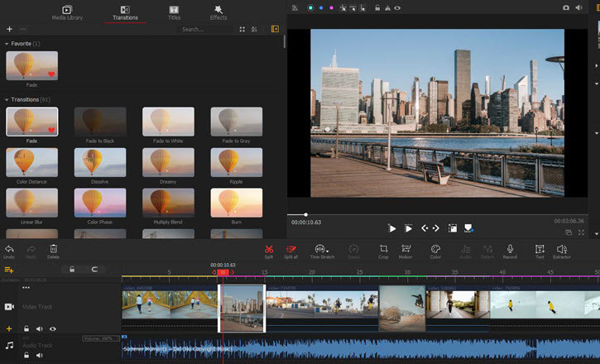Collapse the Transitions category list
The image size is (600, 364).
[7, 99]
